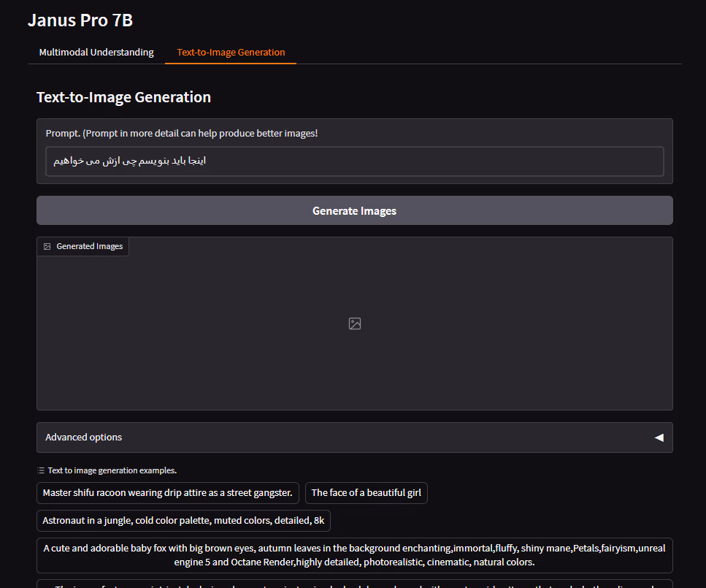706x588 pixels.
Task: Switch to the Multimodal Understanding tab
Action: [96, 53]
